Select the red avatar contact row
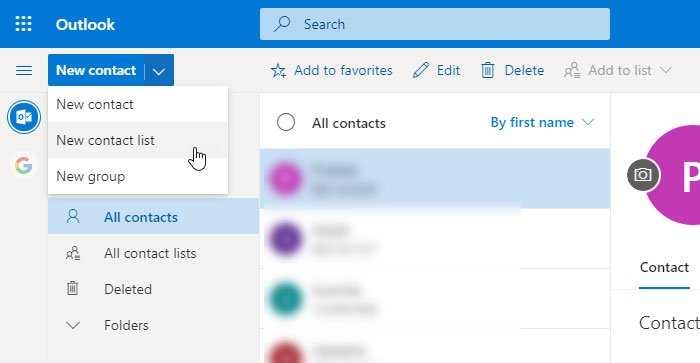The image size is (700, 363). [435, 346]
